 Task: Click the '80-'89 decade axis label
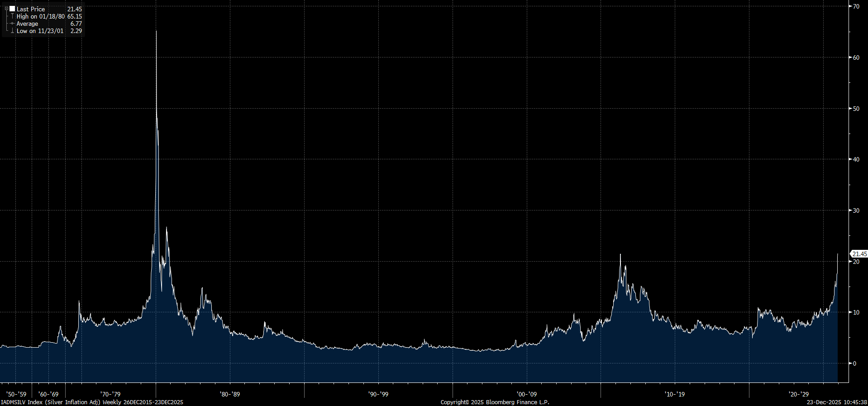coord(230,394)
